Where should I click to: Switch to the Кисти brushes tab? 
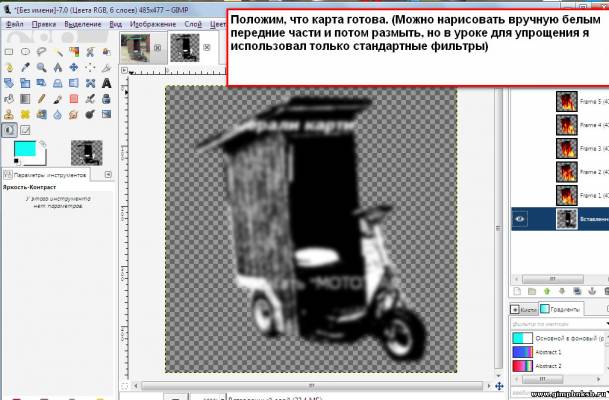point(524,309)
